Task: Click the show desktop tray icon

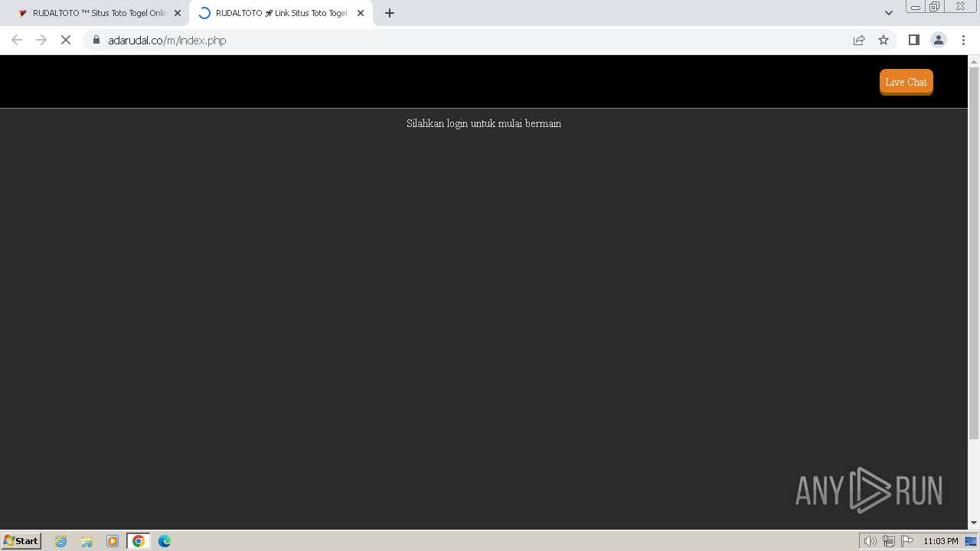Action: pyautogui.click(x=971, y=541)
